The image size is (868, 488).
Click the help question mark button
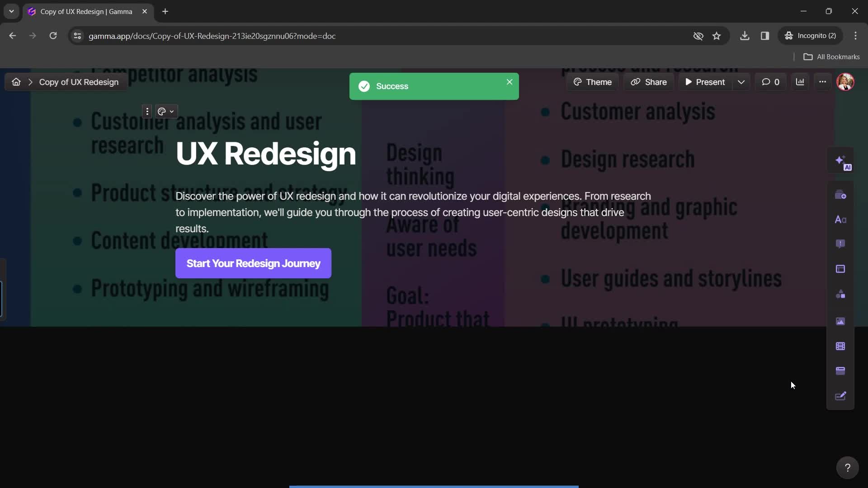point(848,468)
